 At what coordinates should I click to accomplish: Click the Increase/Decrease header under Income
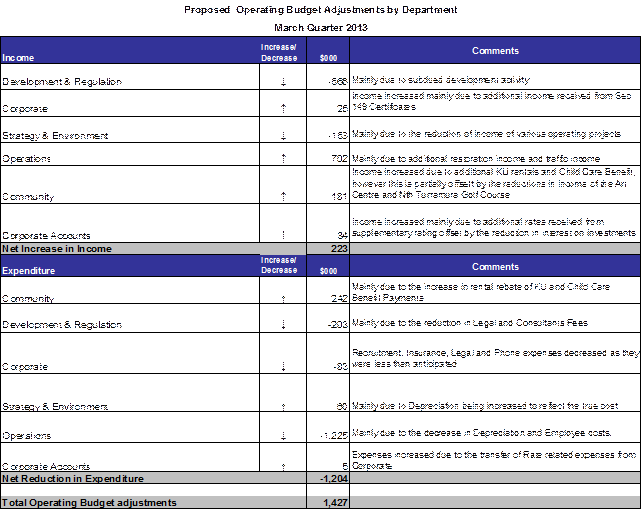click(277, 51)
